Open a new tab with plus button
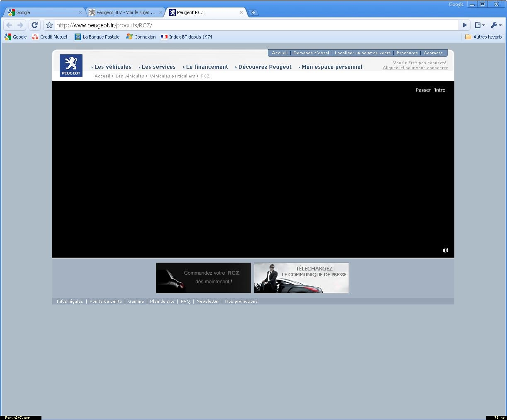Screen dimensions: 507x420 point(253,12)
